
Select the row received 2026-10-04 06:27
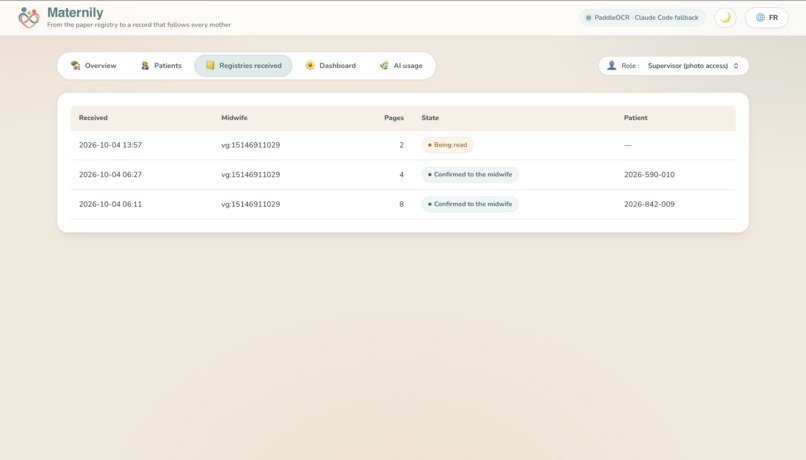[x=403, y=175]
